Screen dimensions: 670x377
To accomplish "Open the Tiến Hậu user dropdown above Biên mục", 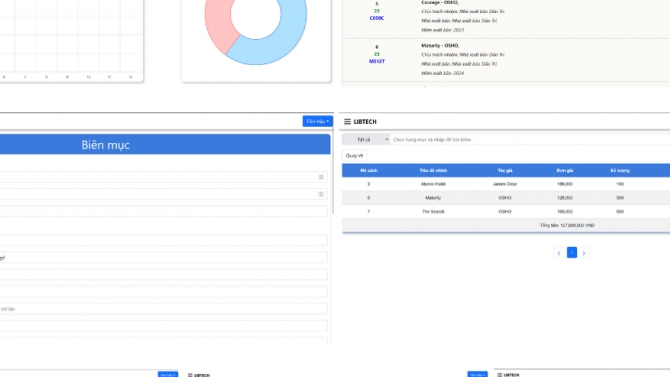I will [317, 121].
